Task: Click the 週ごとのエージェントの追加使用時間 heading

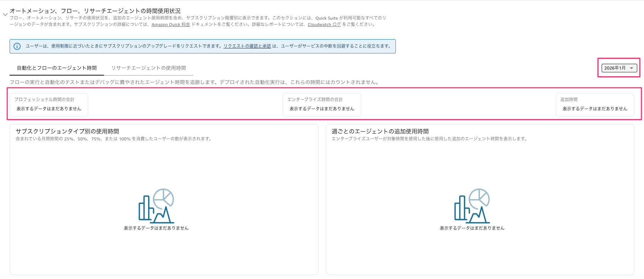Action: pos(380,131)
